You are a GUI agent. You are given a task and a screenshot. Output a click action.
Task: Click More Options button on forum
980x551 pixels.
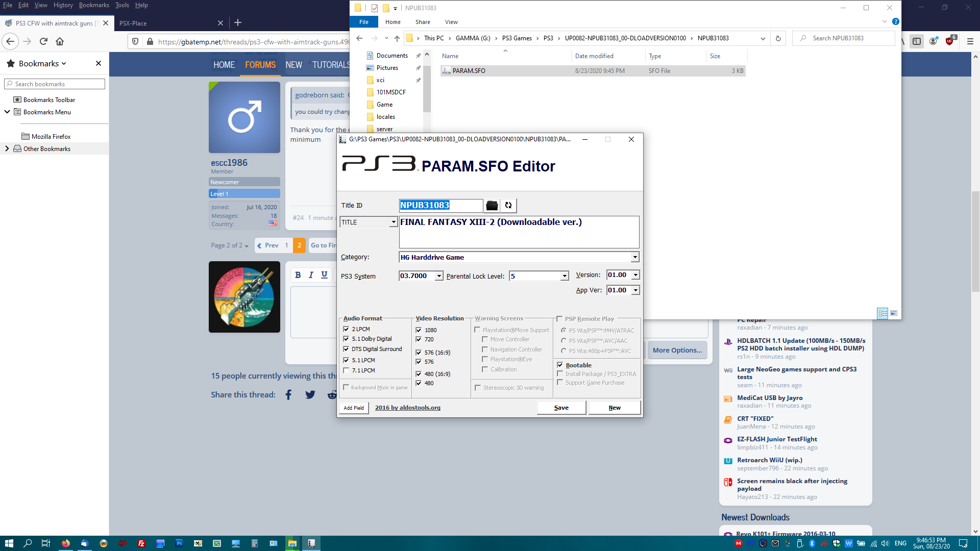(677, 350)
